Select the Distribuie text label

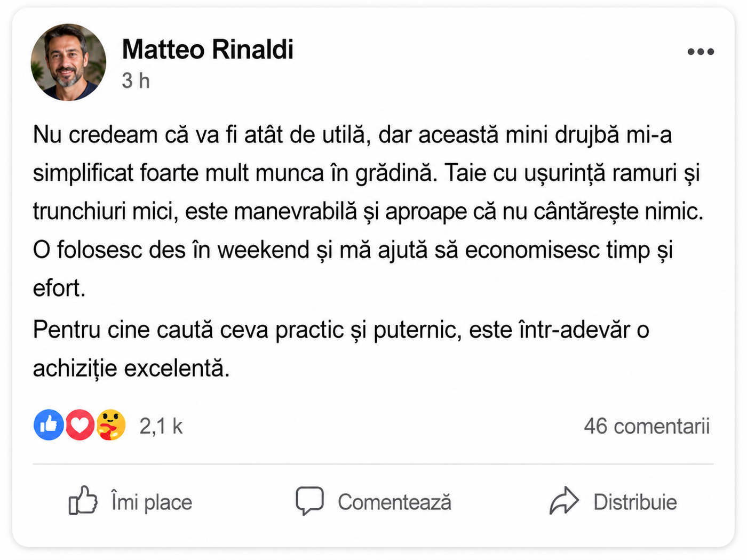pos(635,502)
